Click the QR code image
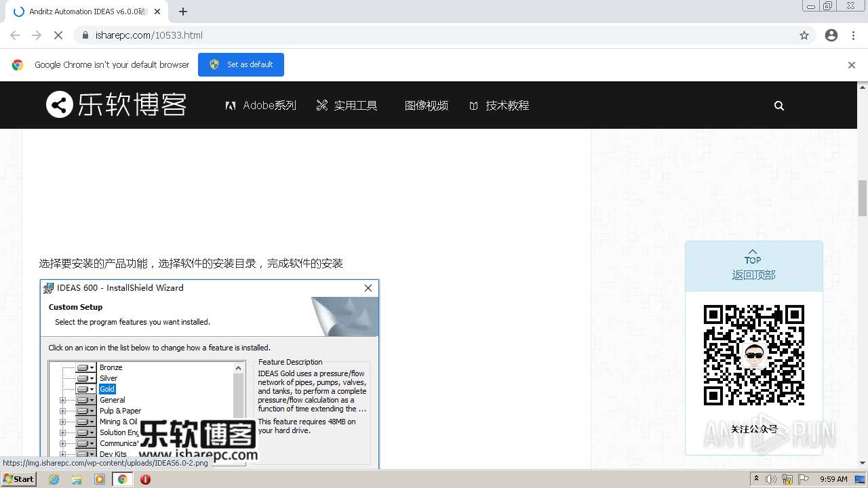Screen dimensions: 868x488 pos(753,354)
